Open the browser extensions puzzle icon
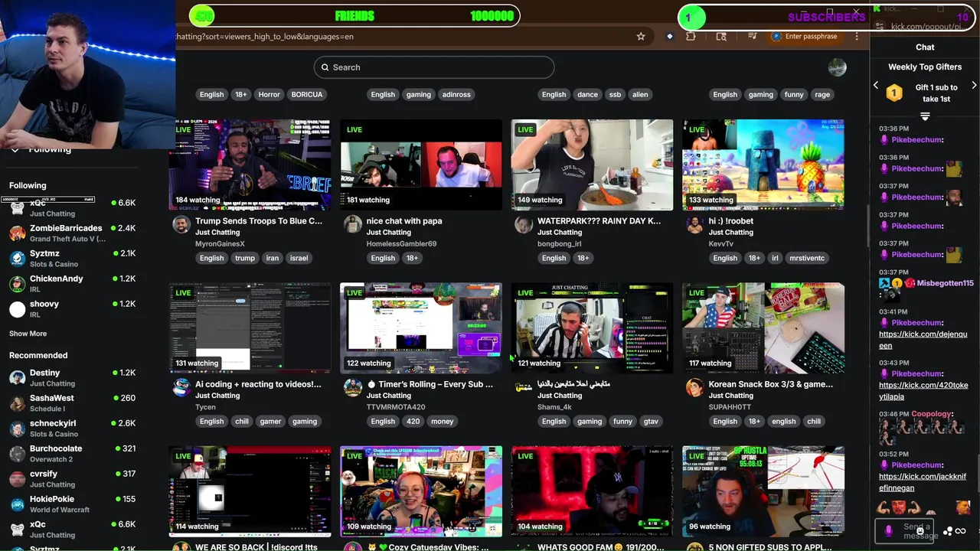 tap(691, 36)
